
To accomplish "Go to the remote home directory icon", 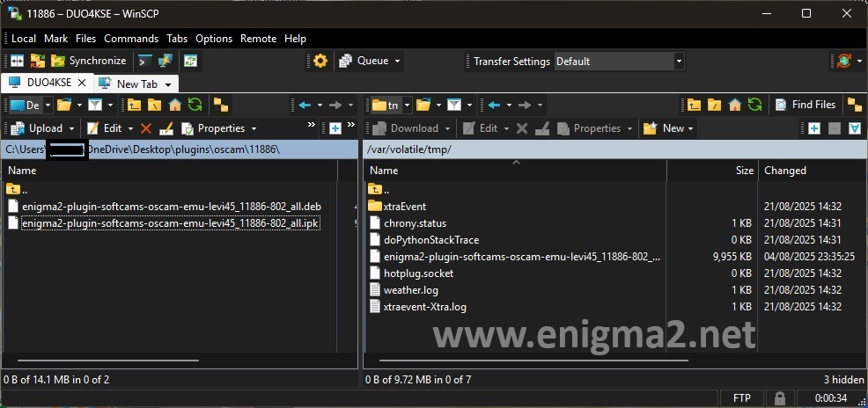I will 735,105.
